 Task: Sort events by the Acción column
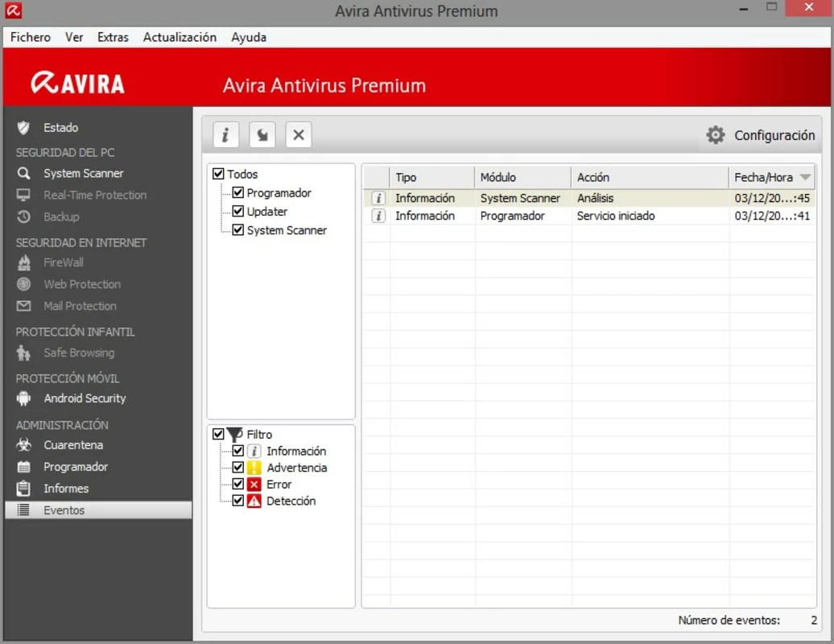[x=650, y=178]
